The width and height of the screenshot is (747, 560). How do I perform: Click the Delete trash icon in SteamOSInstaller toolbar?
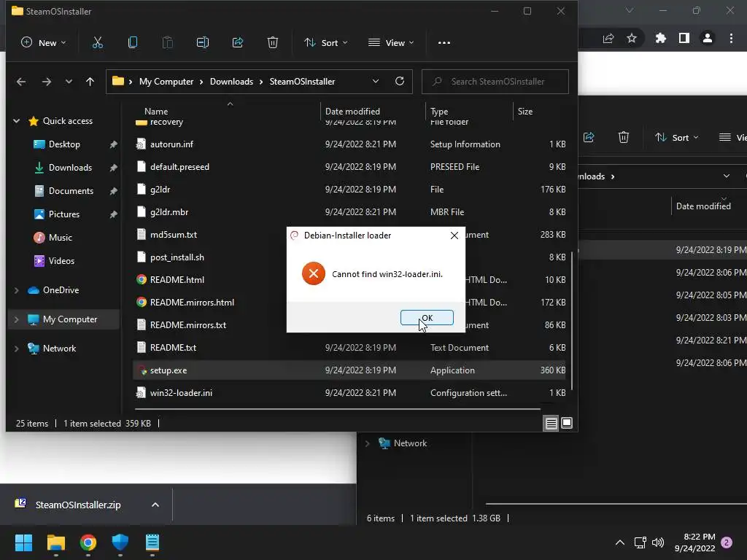tap(273, 43)
